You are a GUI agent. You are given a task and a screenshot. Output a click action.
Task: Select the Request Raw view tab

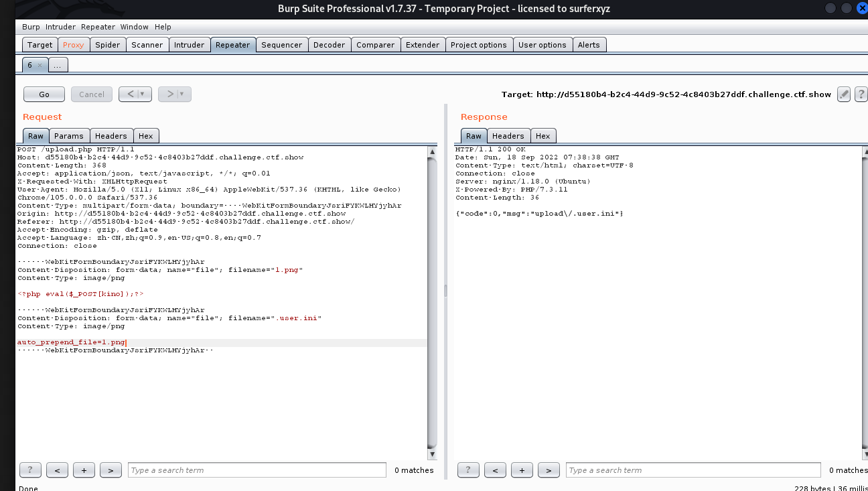[36, 136]
